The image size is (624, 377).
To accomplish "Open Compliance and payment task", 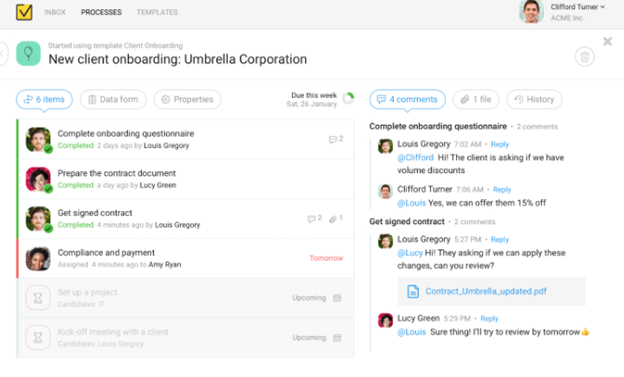I will click(185, 258).
